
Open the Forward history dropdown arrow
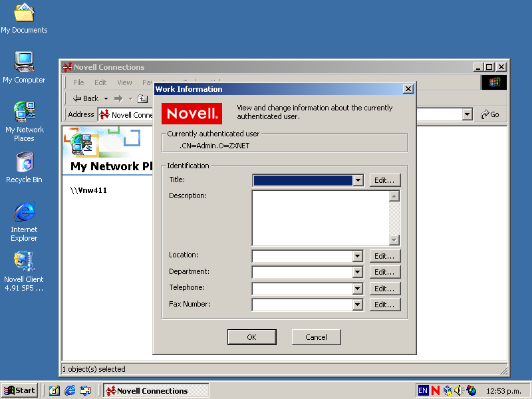click(130, 98)
